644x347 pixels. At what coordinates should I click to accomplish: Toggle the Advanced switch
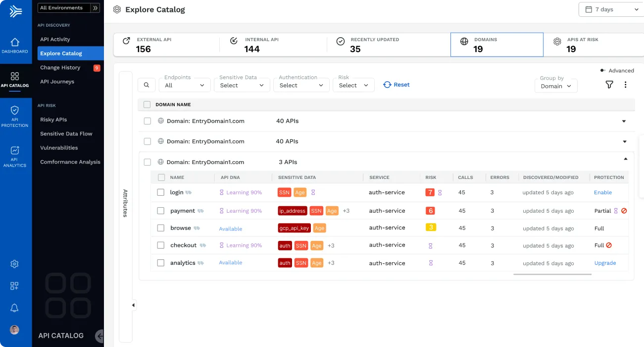point(602,70)
